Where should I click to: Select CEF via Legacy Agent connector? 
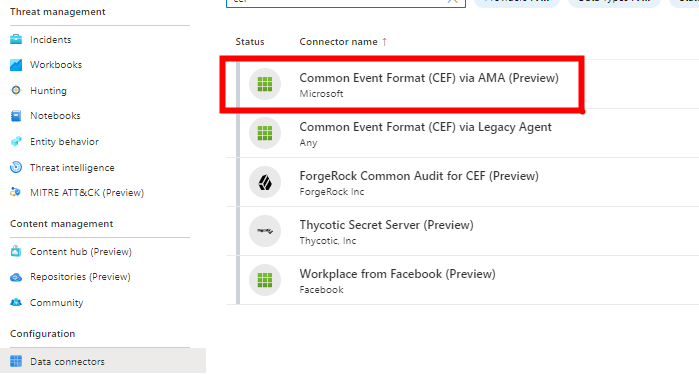462,133
